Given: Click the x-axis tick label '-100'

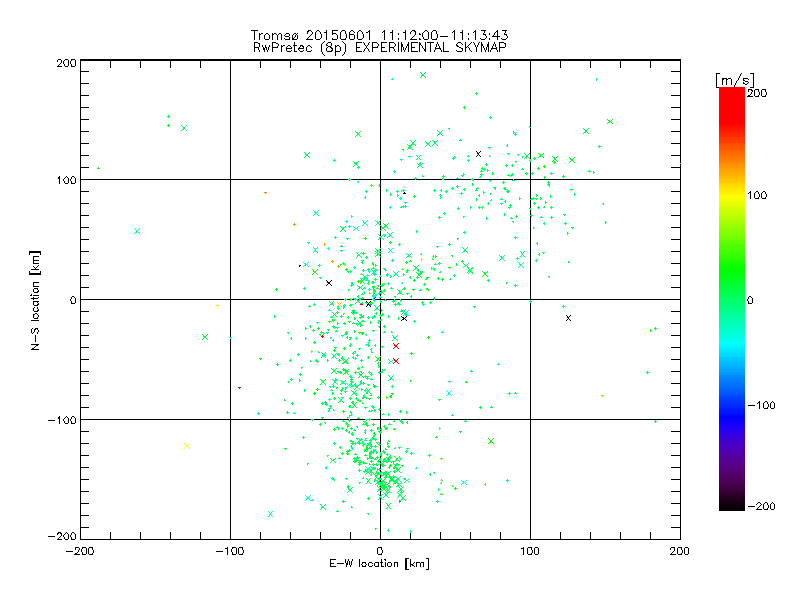Looking at the screenshot, I should pos(230,551).
